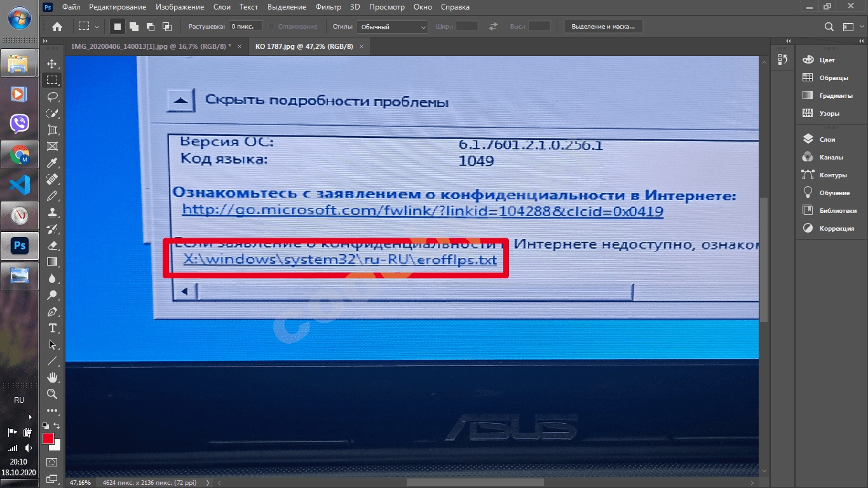Select the Zoom magnifier tool in toolbar
Screen dimensions: 868x488
coord(53,394)
